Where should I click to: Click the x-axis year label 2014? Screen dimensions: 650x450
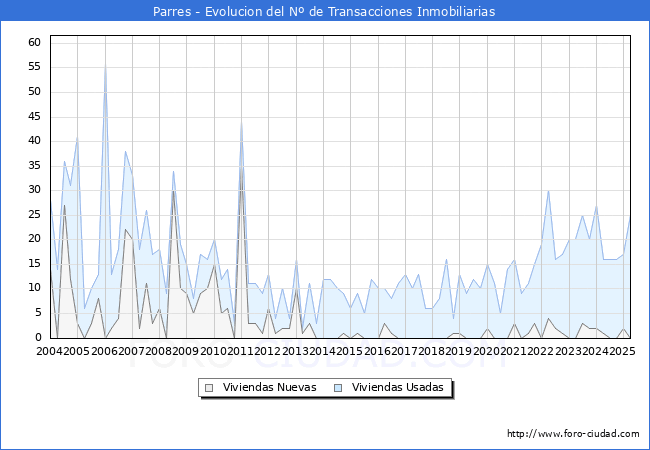pos(323,351)
